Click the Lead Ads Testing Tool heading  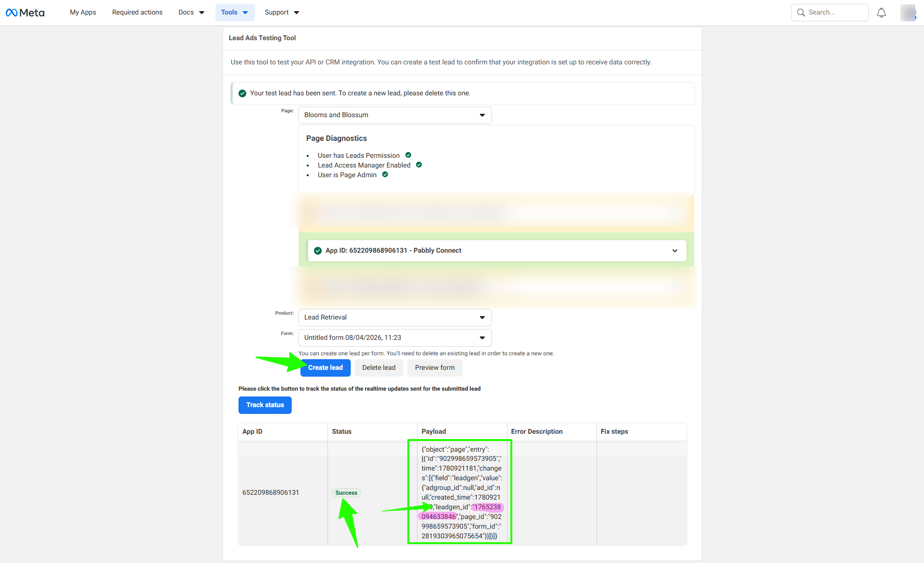[x=262, y=38]
